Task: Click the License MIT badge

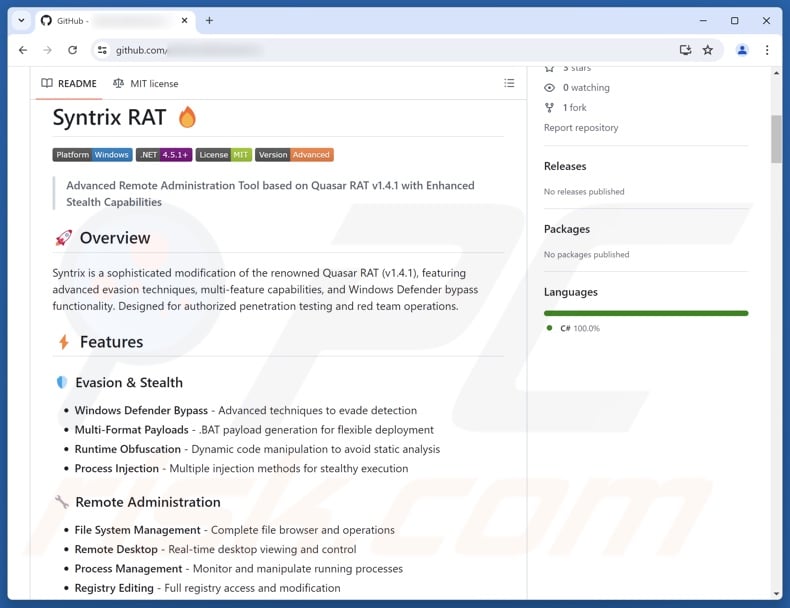Action: pos(223,155)
